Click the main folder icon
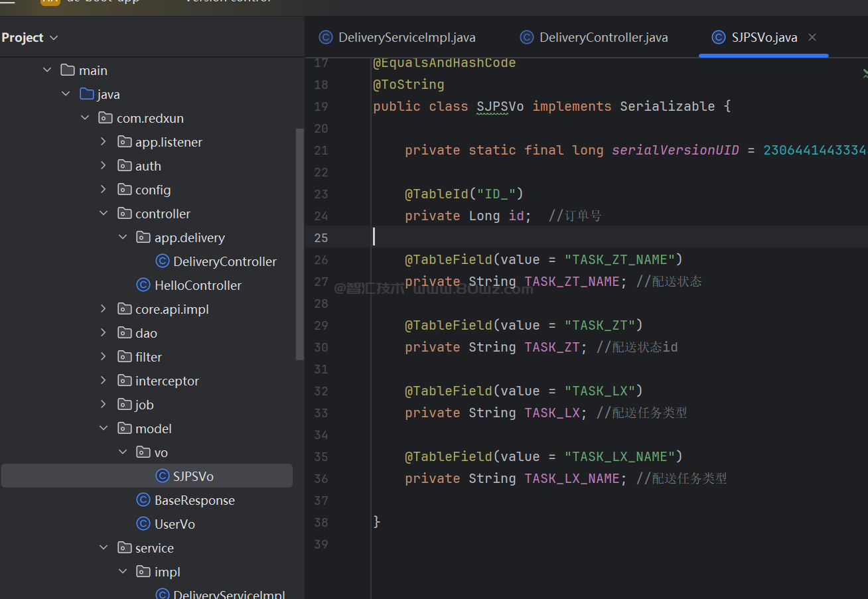868x599 pixels. (67, 70)
